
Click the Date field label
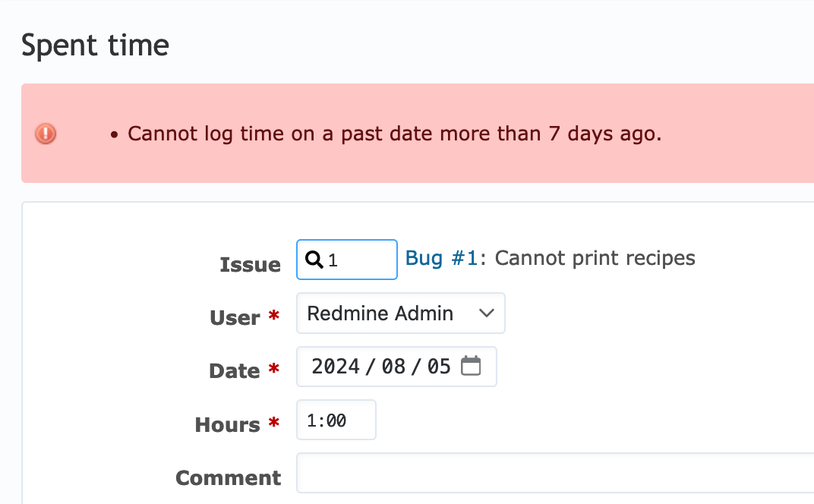coord(234,370)
